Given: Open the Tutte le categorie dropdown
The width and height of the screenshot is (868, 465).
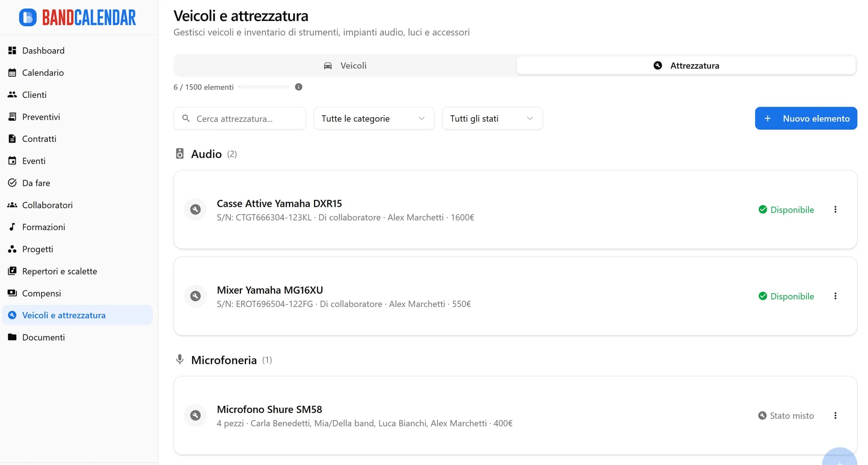Looking at the screenshot, I should (373, 118).
